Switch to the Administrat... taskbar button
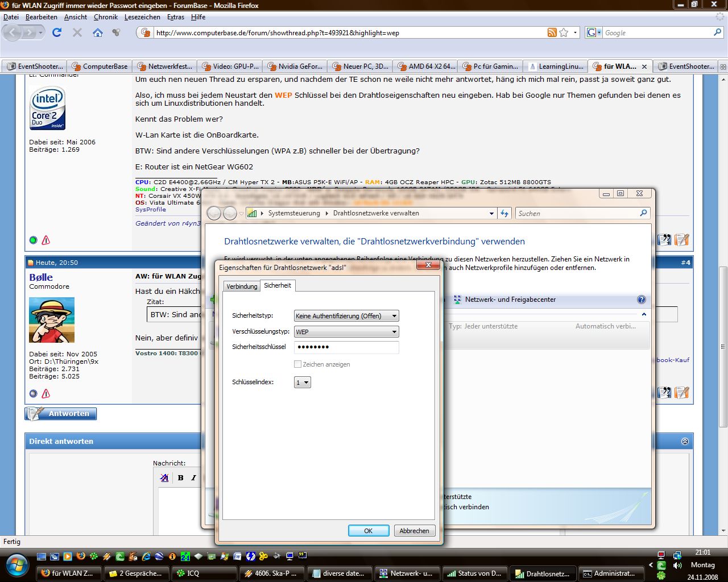This screenshot has height=582, width=728. coord(611,573)
